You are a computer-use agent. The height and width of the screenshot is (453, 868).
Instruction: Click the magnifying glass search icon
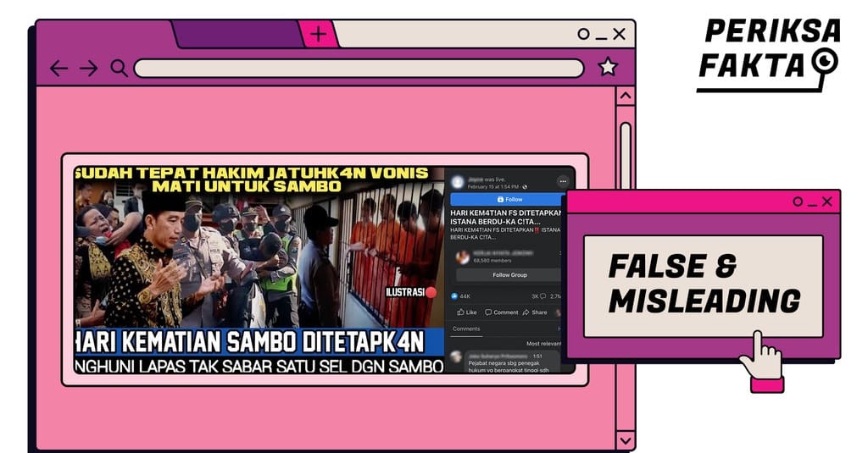[x=119, y=69]
